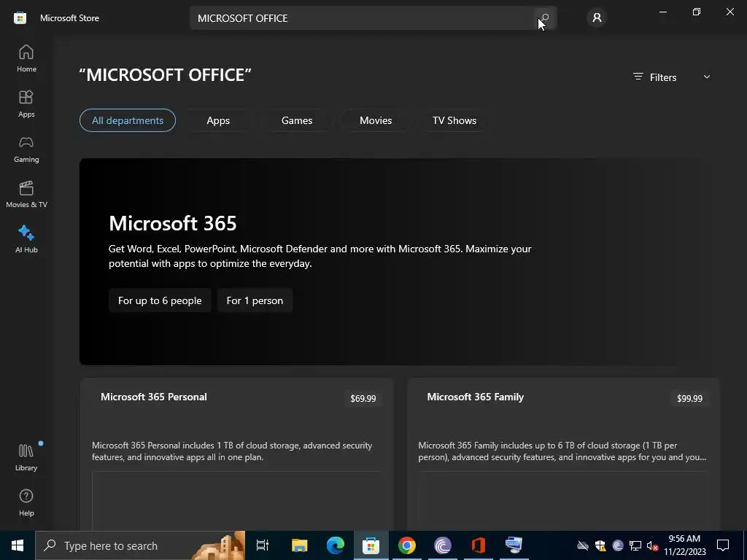Open the Library section
The height and width of the screenshot is (560, 747).
tap(26, 458)
